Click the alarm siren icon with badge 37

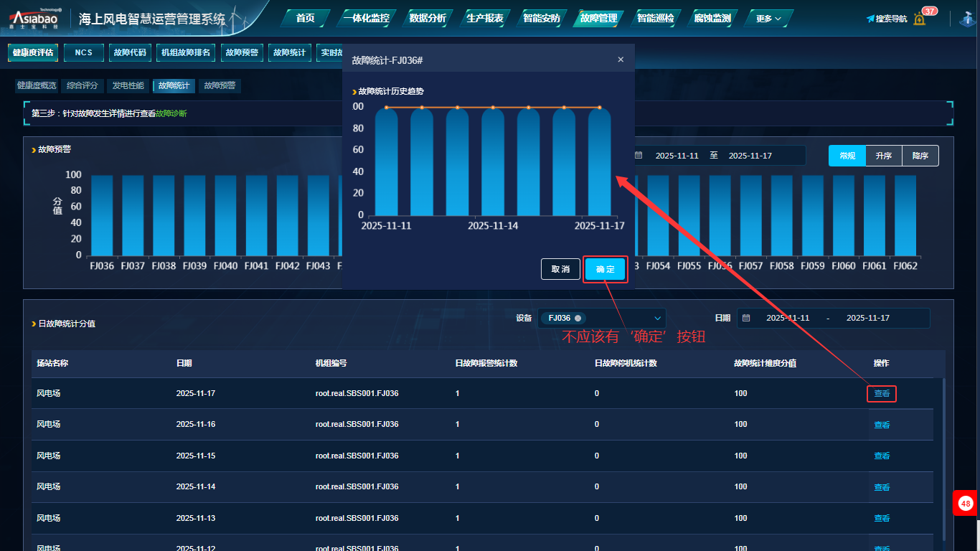click(x=920, y=19)
